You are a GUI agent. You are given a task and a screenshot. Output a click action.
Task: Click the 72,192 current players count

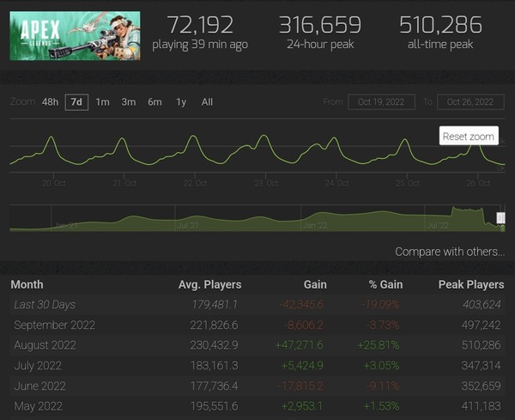200,25
